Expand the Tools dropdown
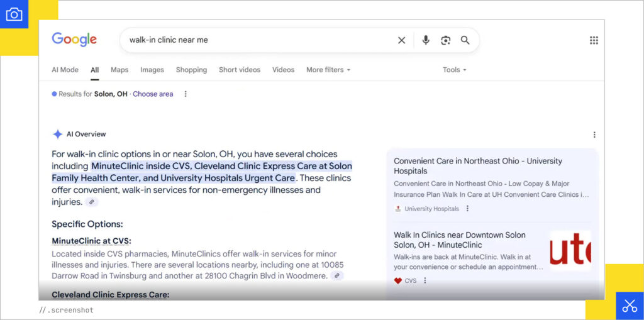The width and height of the screenshot is (644, 320). point(454,70)
